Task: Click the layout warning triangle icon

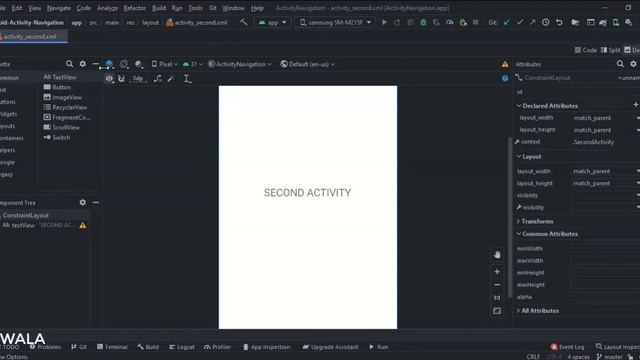Action: 505,64
